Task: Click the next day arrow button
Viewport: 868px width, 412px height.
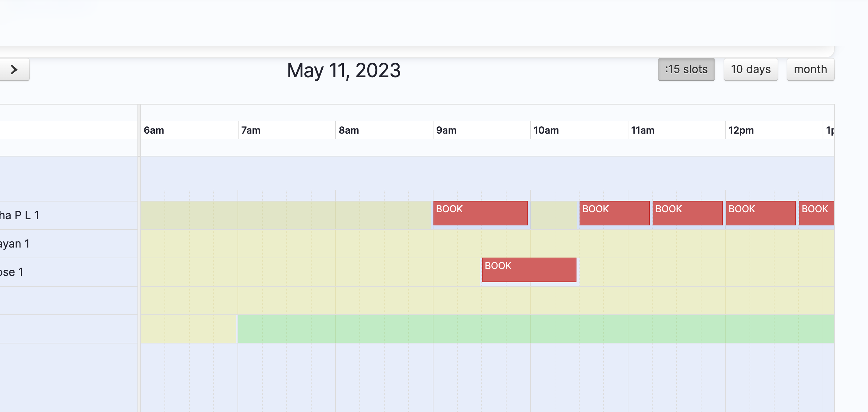Action: [14, 70]
